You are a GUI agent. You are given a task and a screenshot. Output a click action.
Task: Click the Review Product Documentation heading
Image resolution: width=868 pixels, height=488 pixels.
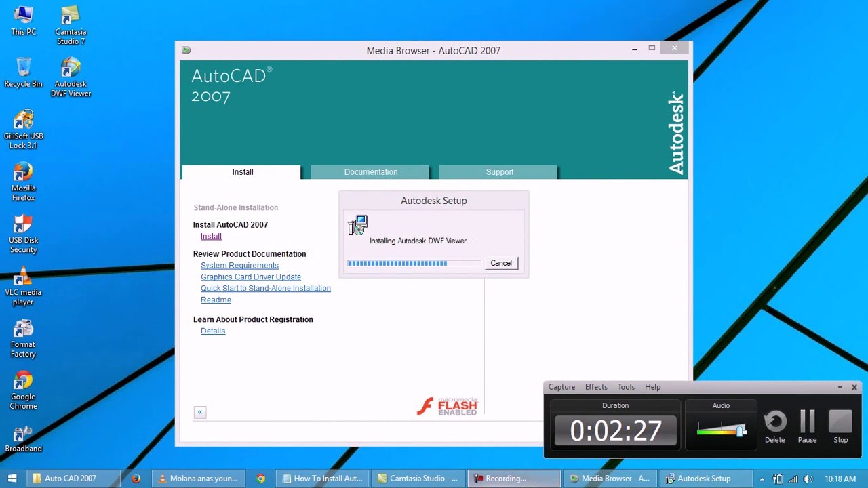point(250,254)
